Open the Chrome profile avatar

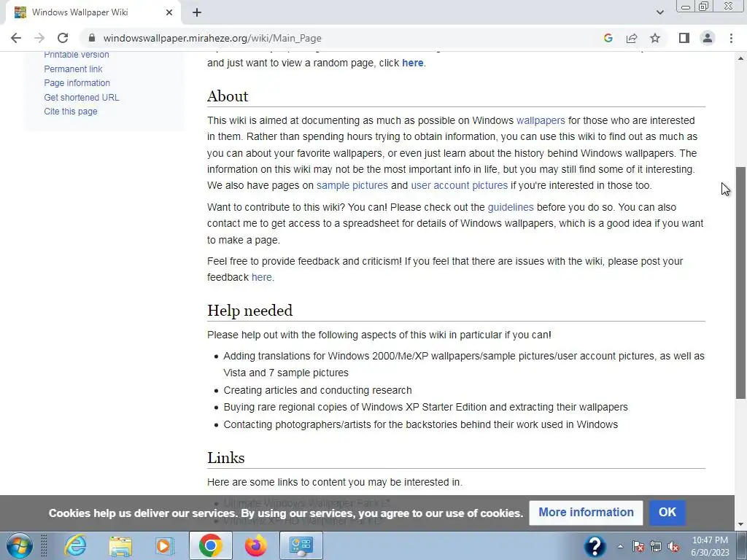click(708, 38)
